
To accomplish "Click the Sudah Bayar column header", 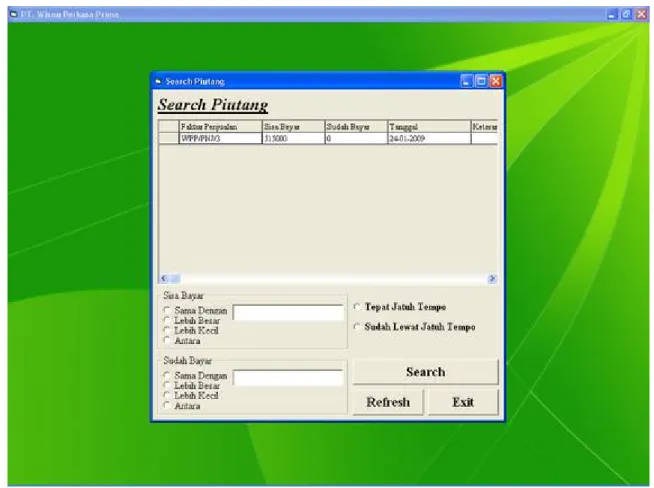I will (x=356, y=126).
